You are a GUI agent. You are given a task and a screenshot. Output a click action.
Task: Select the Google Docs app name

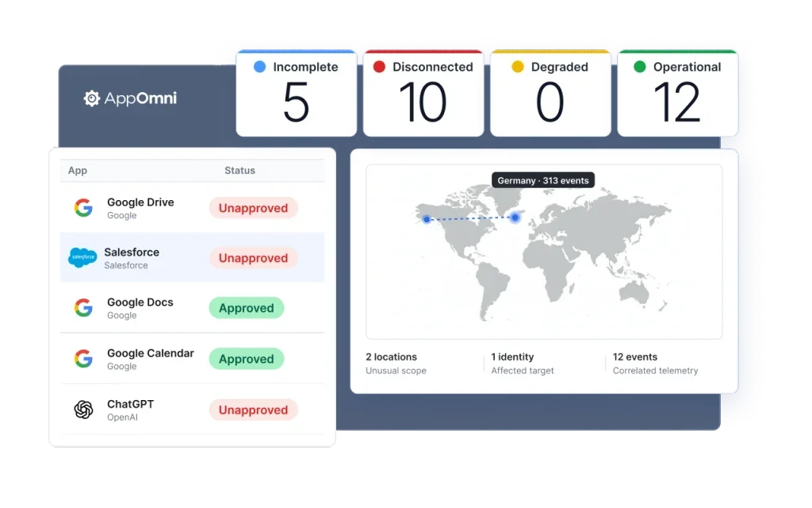pos(140,302)
